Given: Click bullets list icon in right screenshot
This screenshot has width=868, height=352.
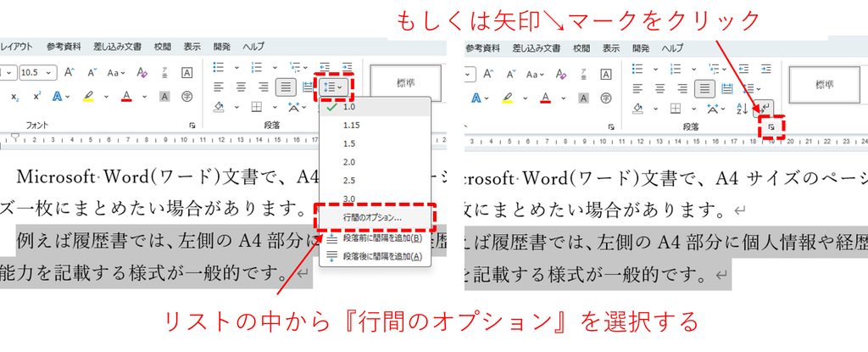Looking at the screenshot, I should pos(637,68).
